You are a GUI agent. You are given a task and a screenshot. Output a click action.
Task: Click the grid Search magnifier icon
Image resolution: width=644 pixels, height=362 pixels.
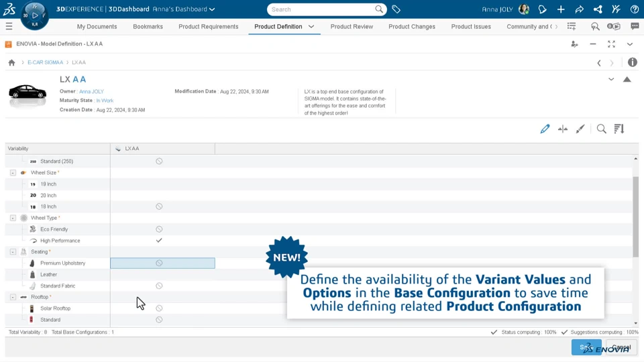point(601,129)
